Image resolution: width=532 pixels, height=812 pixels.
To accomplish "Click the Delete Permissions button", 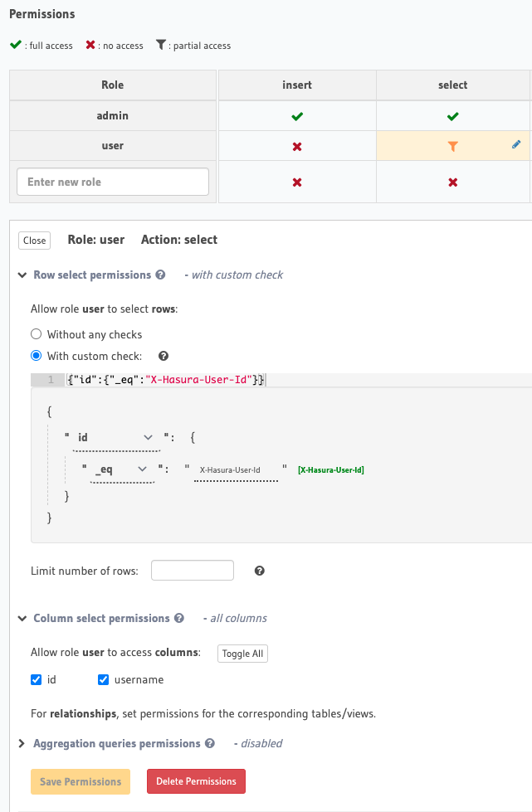I will [x=196, y=781].
